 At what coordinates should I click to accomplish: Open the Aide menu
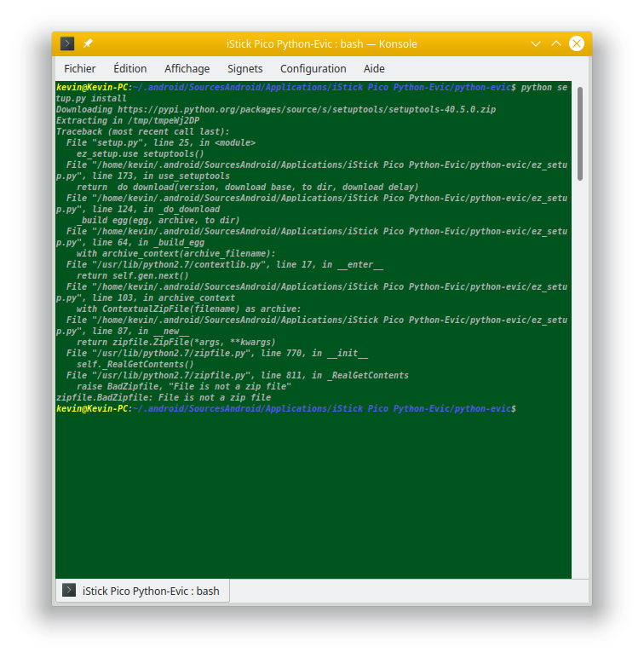coord(374,68)
